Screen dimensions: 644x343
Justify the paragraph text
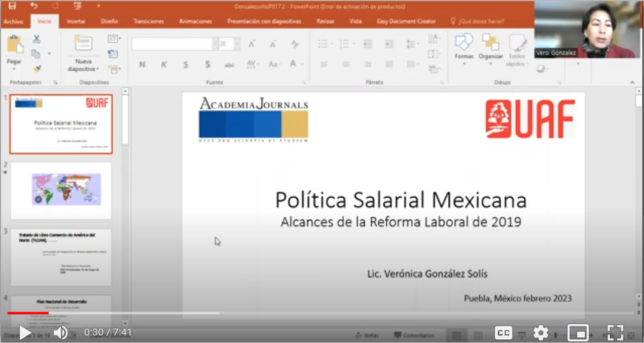pyautogui.click(x=389, y=64)
